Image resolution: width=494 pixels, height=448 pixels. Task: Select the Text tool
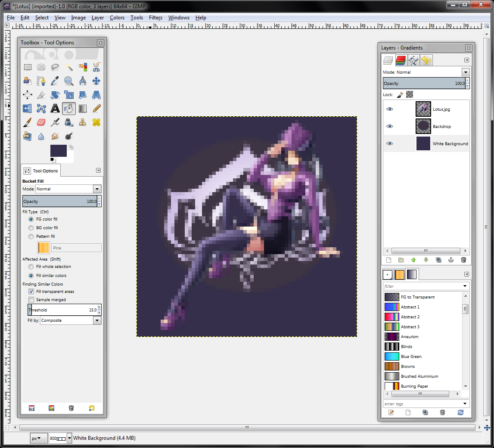(x=55, y=109)
